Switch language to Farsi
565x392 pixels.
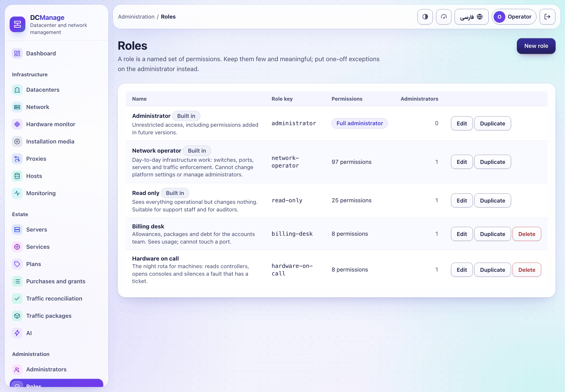(x=471, y=17)
